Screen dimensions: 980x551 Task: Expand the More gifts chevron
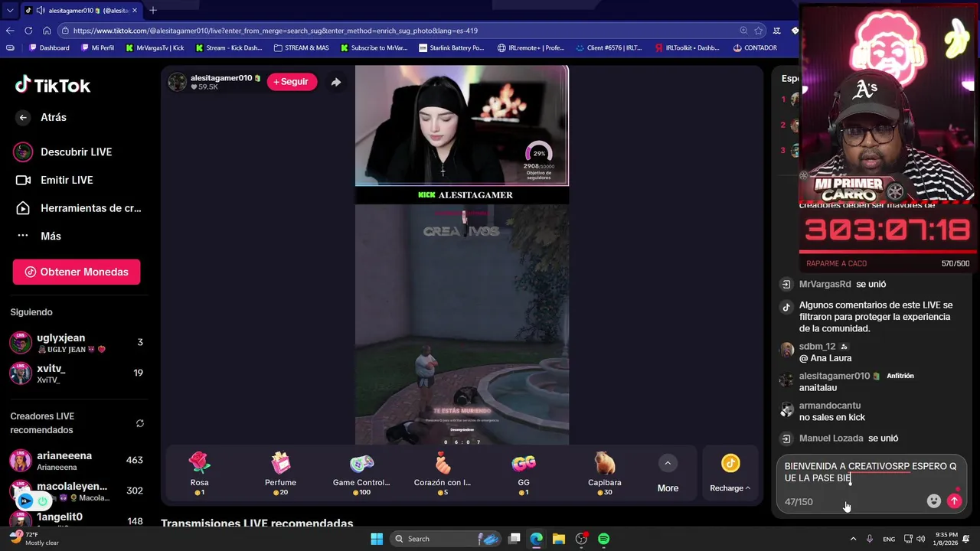[x=668, y=463]
